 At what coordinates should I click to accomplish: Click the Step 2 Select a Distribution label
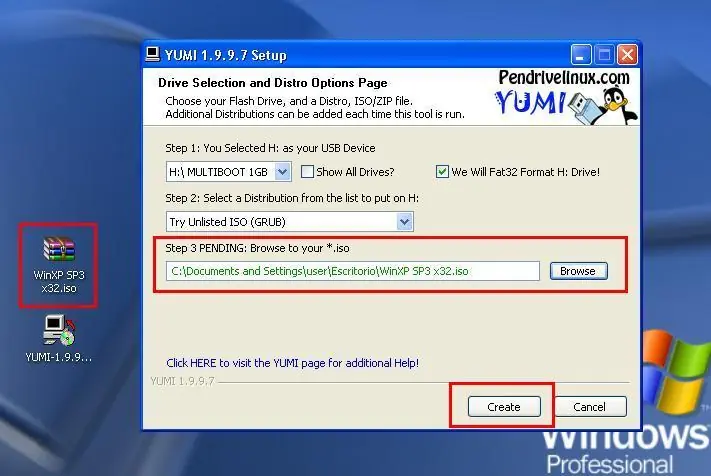pyautogui.click(x=292, y=198)
